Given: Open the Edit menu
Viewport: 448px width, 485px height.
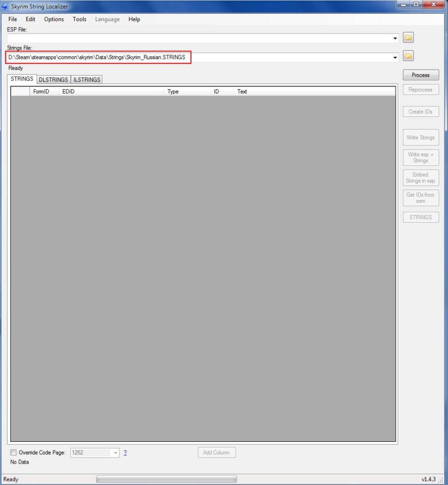Looking at the screenshot, I should click(x=30, y=19).
